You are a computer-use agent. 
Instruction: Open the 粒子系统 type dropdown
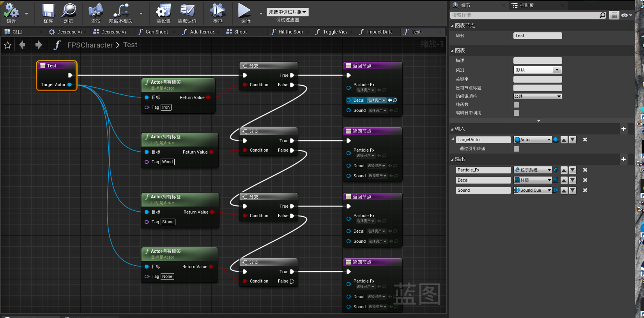pos(533,170)
